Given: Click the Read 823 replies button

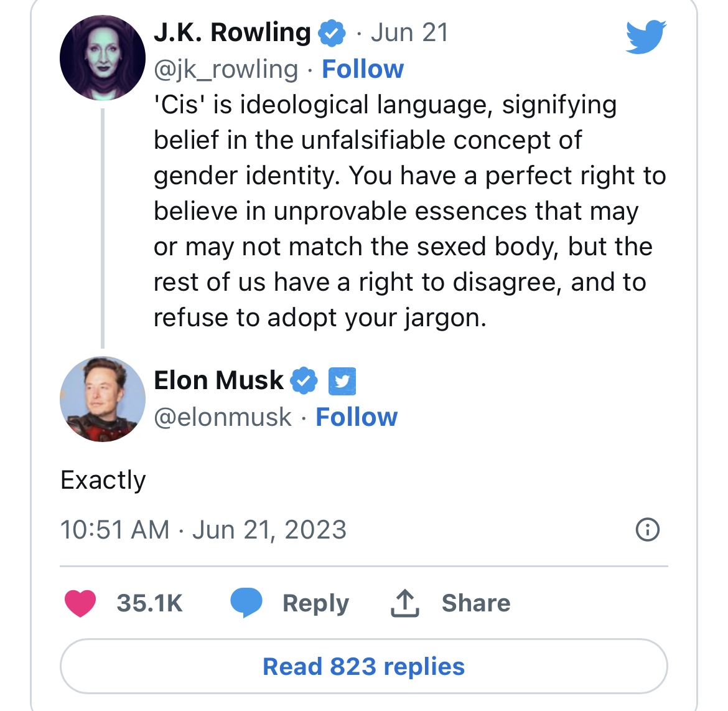Looking at the screenshot, I should [x=363, y=666].
